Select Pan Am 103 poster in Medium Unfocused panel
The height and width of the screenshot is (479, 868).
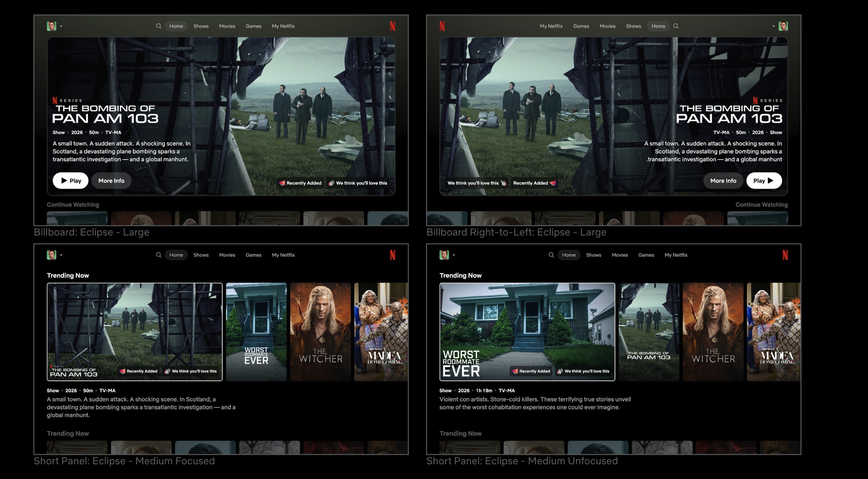point(649,332)
